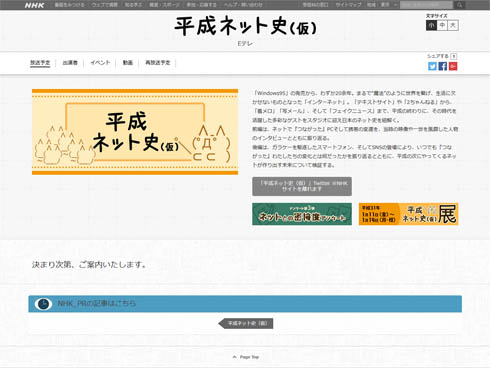Open the イベント tab
The height and width of the screenshot is (368, 490).
(x=100, y=63)
